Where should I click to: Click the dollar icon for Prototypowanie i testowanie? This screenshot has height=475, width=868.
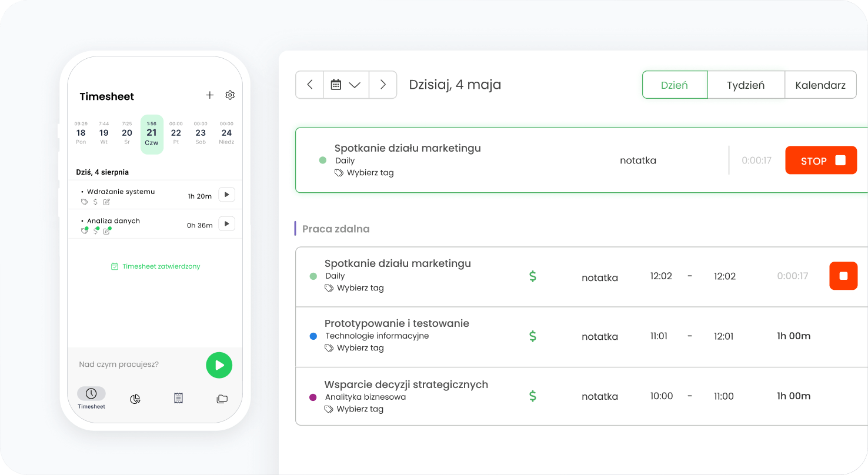click(x=533, y=336)
